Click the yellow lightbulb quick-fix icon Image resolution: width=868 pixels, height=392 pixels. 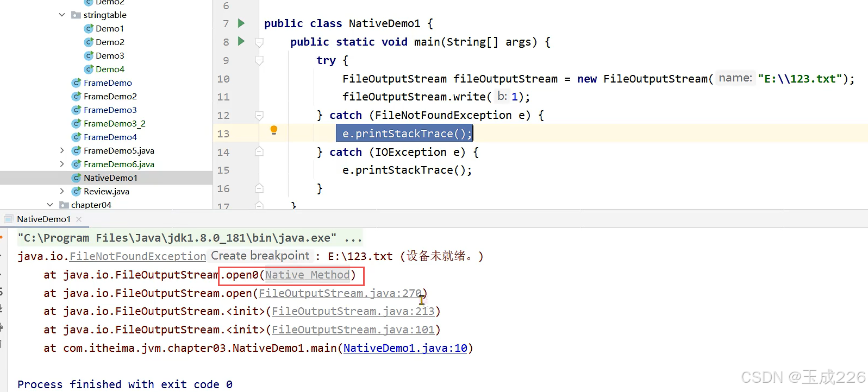(x=274, y=130)
